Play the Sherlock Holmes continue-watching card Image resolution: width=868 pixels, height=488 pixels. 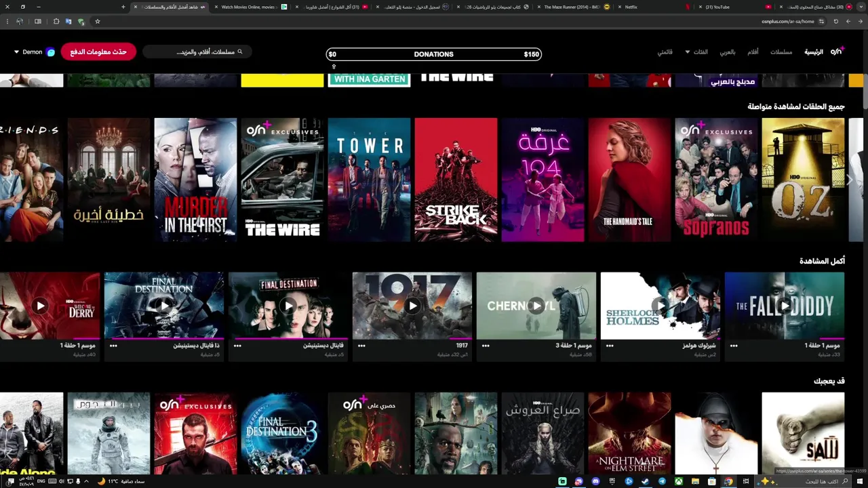[660, 306]
